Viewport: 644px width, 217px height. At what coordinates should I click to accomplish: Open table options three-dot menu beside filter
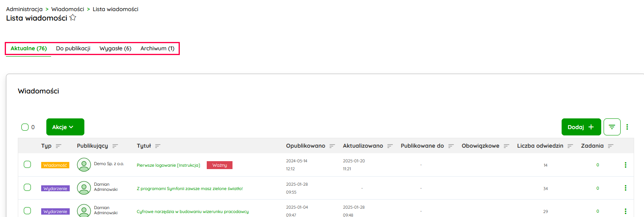(x=627, y=127)
